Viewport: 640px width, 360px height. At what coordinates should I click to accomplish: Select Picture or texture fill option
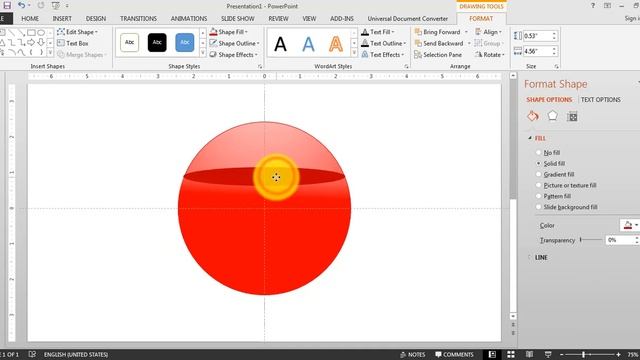566,185
